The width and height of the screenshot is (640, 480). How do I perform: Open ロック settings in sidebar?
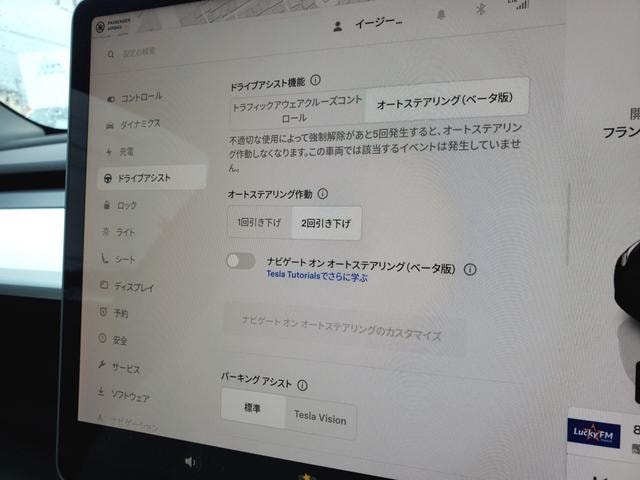[120, 205]
